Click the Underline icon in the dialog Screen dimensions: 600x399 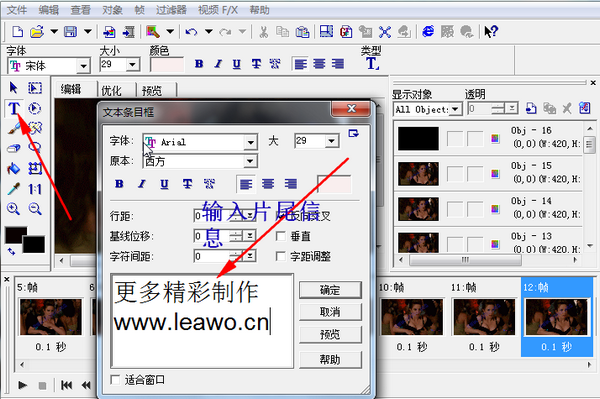[164, 184]
